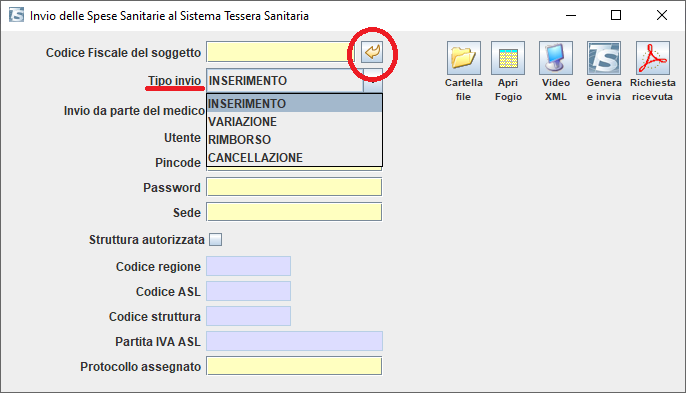Open the Cartella file folder icon
Image resolution: width=686 pixels, height=393 pixels.
tap(464, 58)
